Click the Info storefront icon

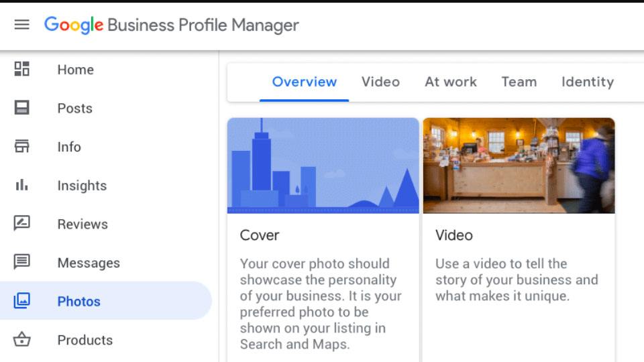(x=21, y=146)
